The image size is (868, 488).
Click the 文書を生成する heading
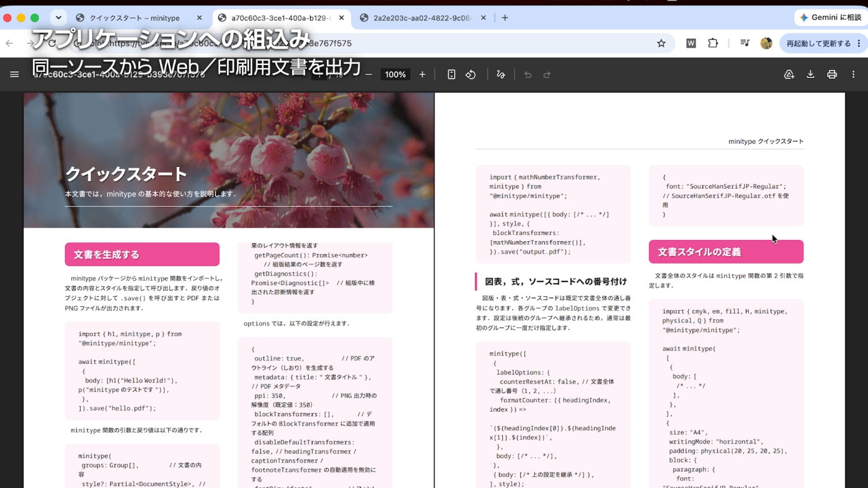point(142,254)
